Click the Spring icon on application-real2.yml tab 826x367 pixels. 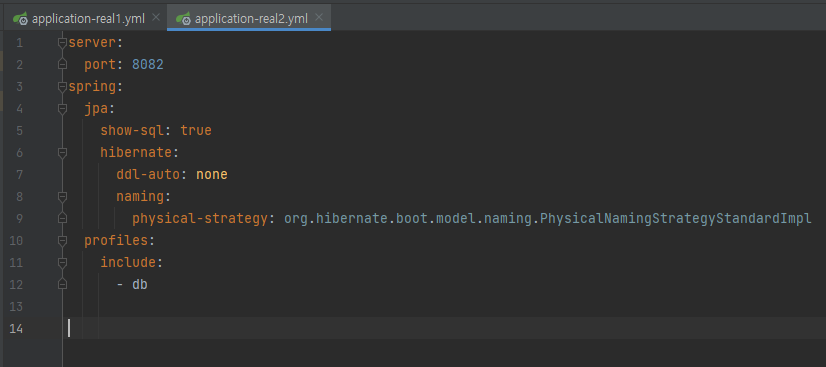tap(183, 19)
